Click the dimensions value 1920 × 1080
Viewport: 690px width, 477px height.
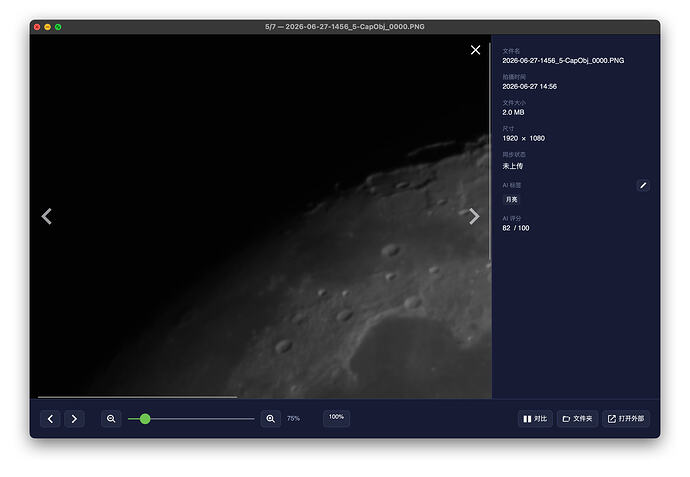[524, 138]
